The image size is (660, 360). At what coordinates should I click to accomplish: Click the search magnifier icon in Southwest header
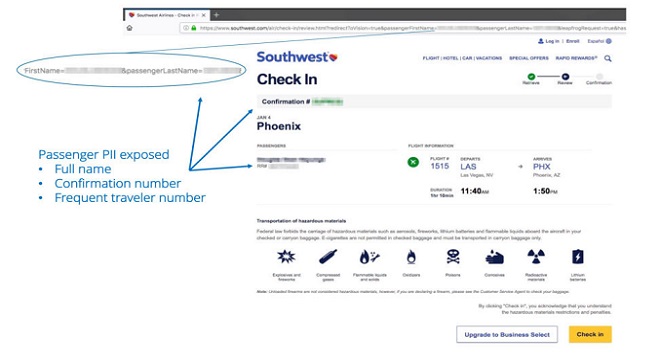[x=608, y=59]
